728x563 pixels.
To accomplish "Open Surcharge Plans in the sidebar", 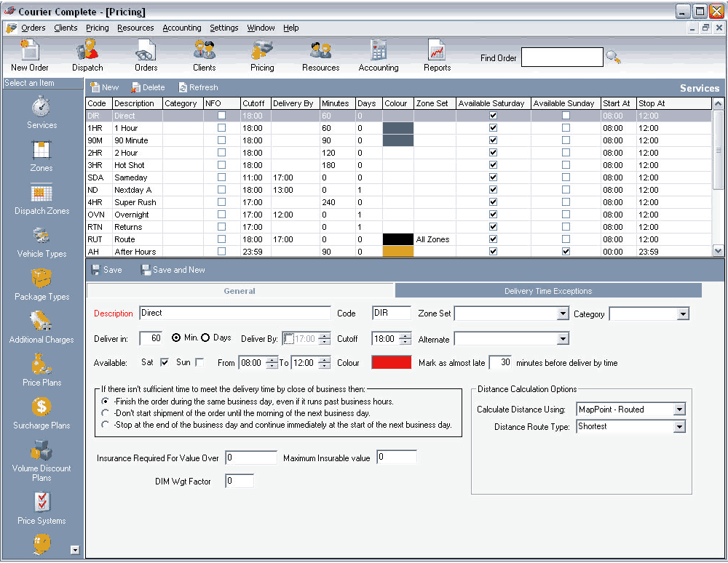I will click(41, 413).
